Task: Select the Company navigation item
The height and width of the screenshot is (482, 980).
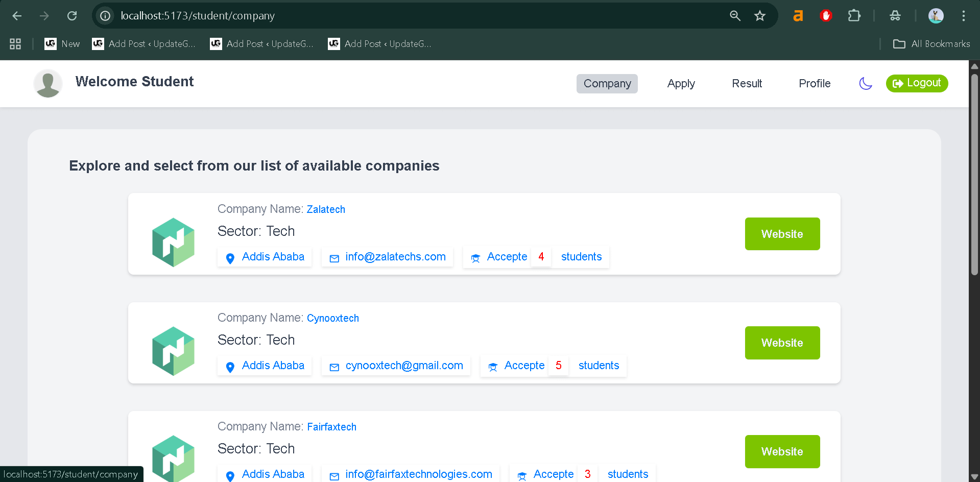Action: pos(607,83)
